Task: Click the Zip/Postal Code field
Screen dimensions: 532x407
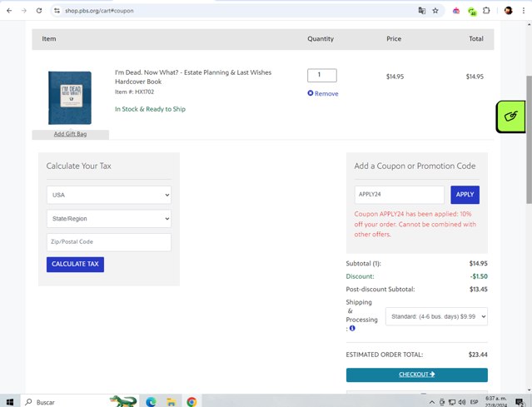Action: tap(109, 242)
